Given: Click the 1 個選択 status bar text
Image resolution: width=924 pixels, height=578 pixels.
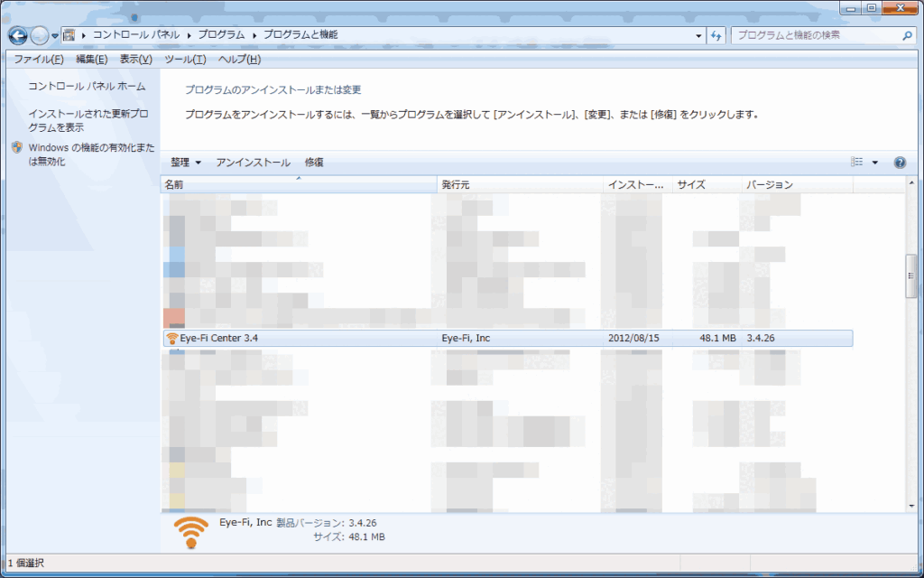Looking at the screenshot, I should tap(26, 564).
